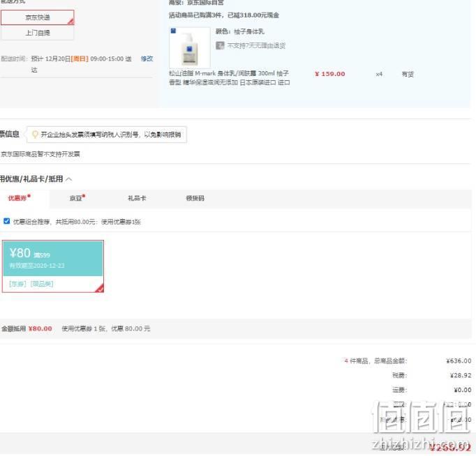
Task: Click 京东国际商品暂不支持开发票 notice
Action: click(40, 154)
